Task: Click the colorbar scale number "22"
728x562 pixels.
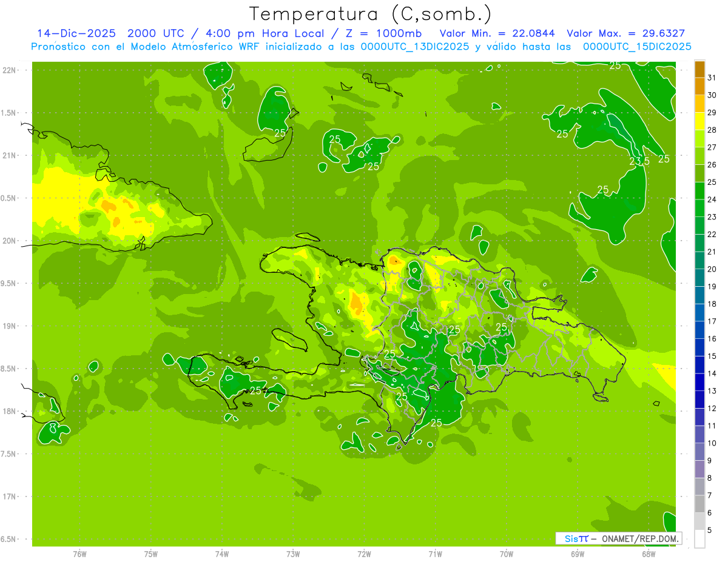Action: (712, 234)
